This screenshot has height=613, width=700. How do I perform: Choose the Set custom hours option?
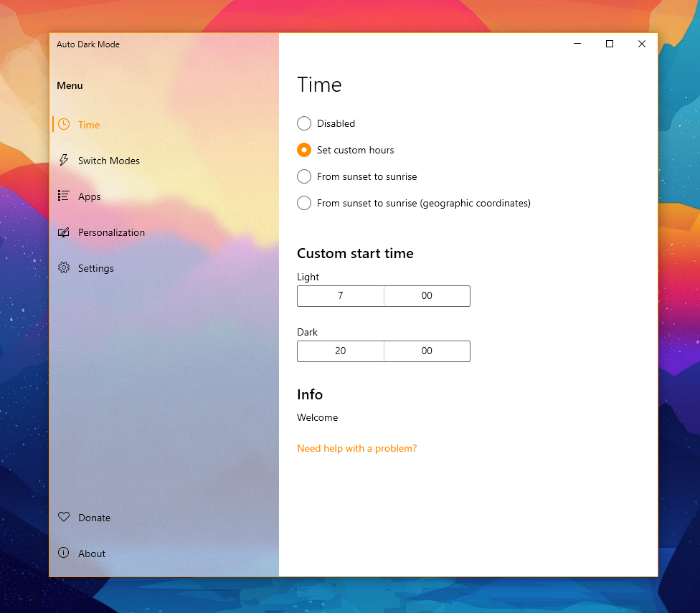(x=304, y=150)
